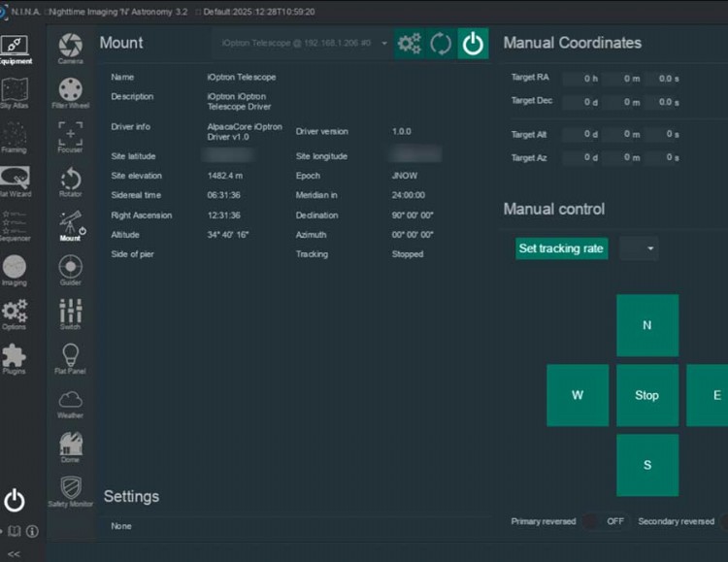Toggle mount connection power button
Screen dimensions: 728x562
(x=473, y=44)
